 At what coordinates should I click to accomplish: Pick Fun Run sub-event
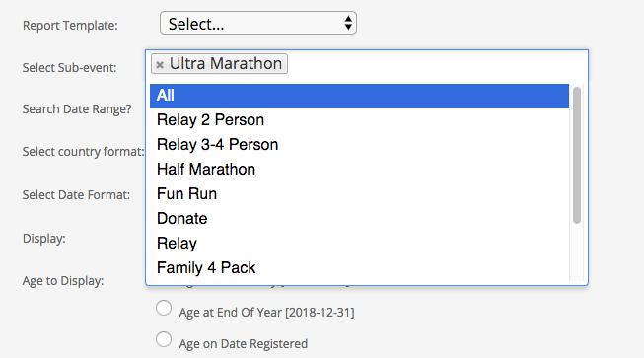[x=359, y=193]
